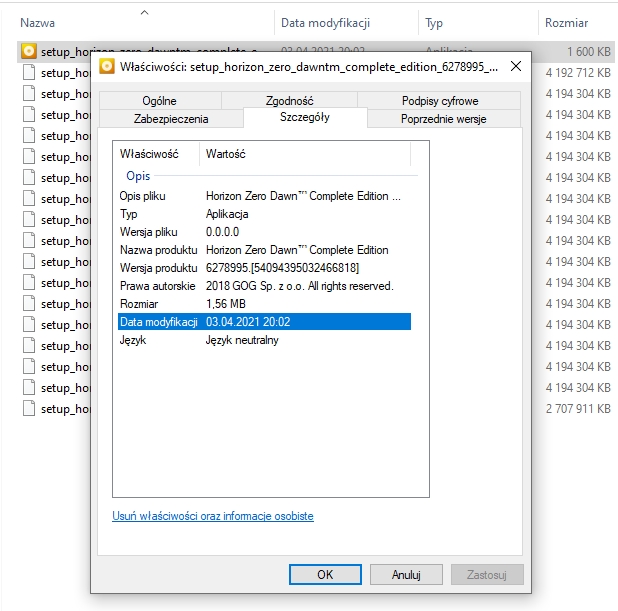The image size is (618, 611).
Task: Select the Prawa autorskie property row
Action: point(264,286)
